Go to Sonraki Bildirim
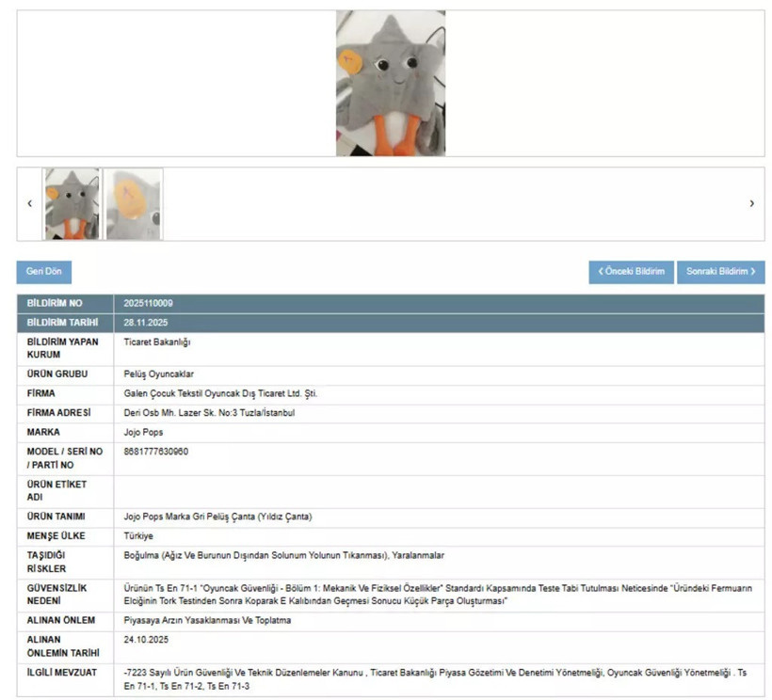Screen dimensions: 772x700 (x=720, y=272)
